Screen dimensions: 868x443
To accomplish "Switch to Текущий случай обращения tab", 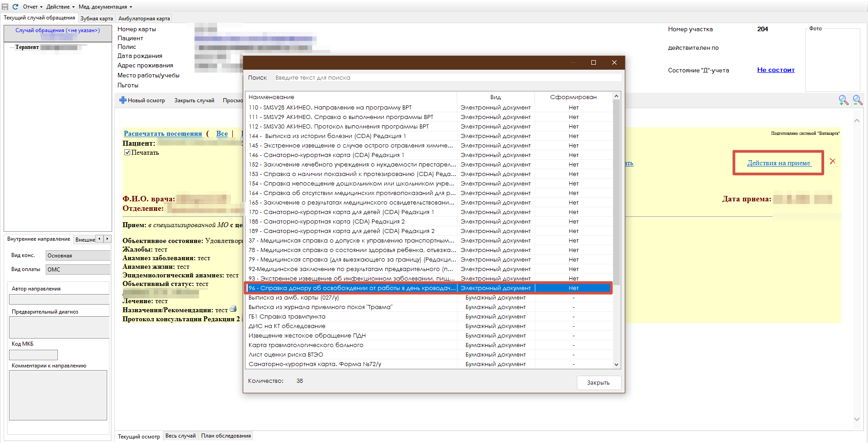I will coord(39,18).
